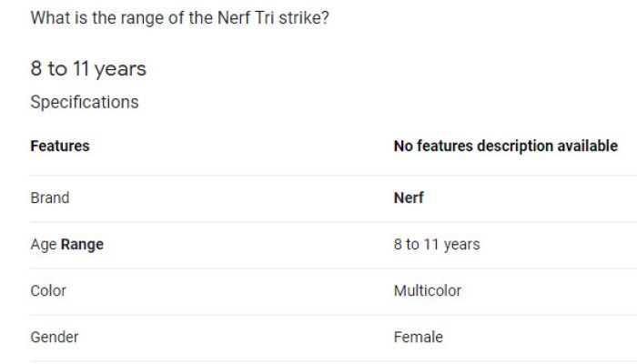637x364 pixels.
Task: Click the question about Nerf Tri strike range
Action: [x=179, y=17]
